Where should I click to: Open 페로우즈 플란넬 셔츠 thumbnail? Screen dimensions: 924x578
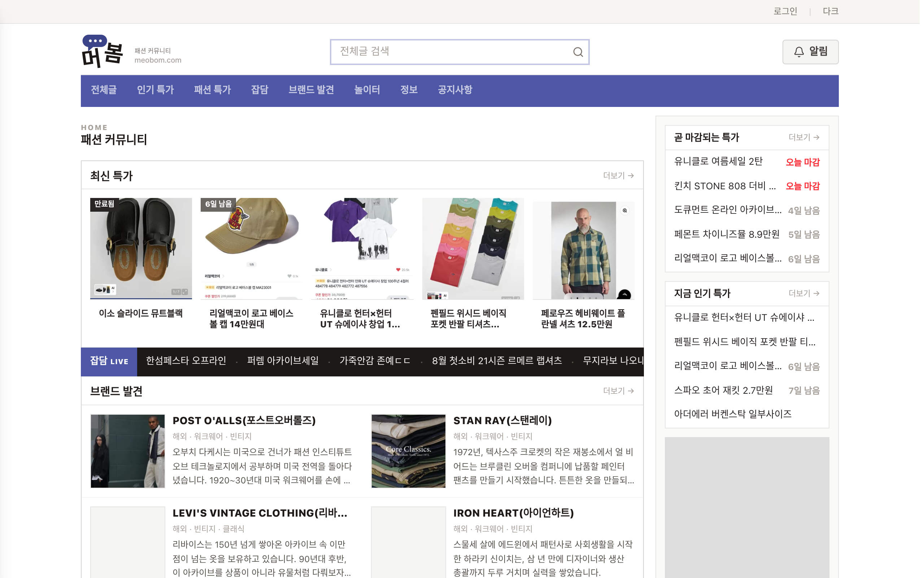coord(586,249)
